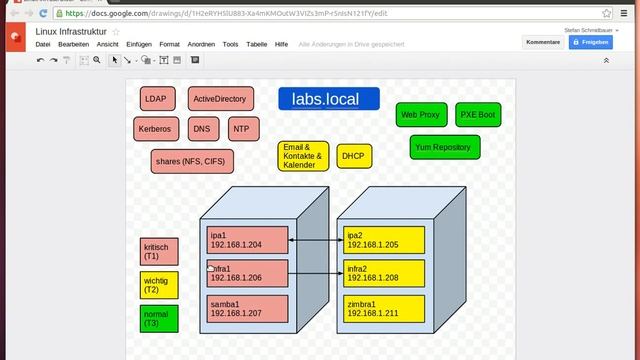This screenshot has width=640, height=360.
Task: Click the browser back arrow
Action: 14,13
